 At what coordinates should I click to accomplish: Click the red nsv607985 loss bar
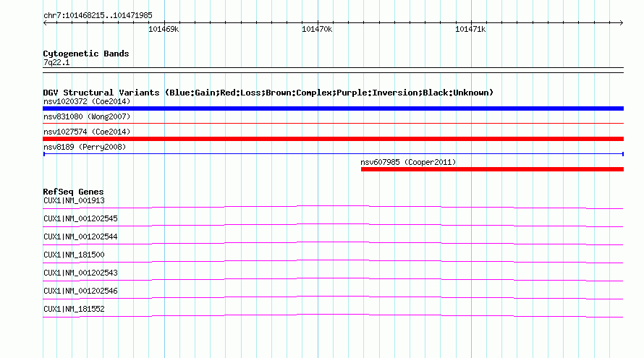pos(493,169)
